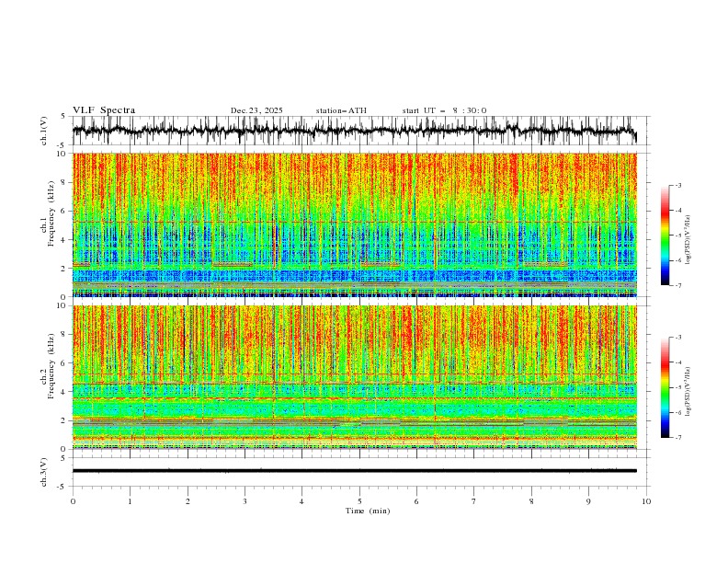Click the ch.1(V) axis label
The height and width of the screenshot is (563, 728).
(x=44, y=131)
